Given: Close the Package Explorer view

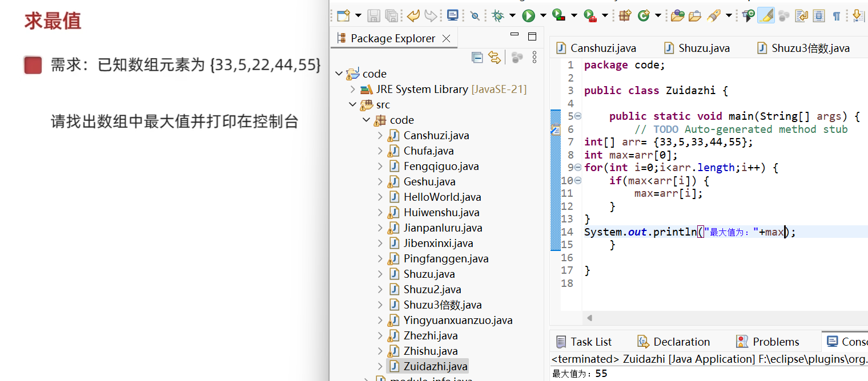Looking at the screenshot, I should pyautogui.click(x=447, y=38).
